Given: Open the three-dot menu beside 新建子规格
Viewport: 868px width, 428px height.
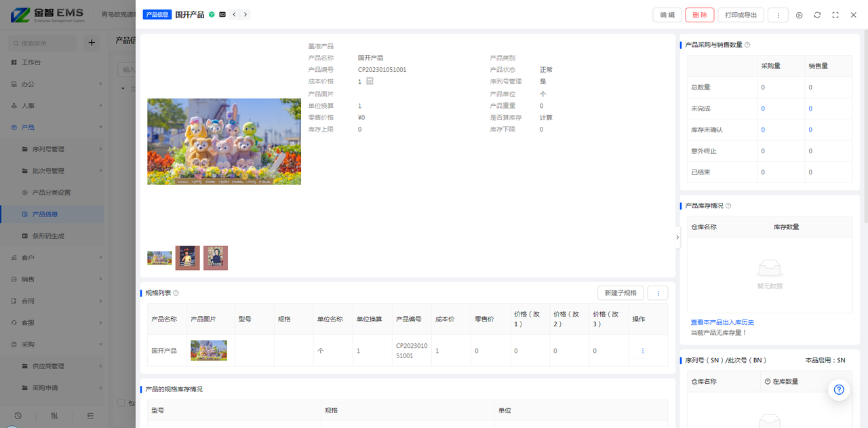Looking at the screenshot, I should [658, 293].
